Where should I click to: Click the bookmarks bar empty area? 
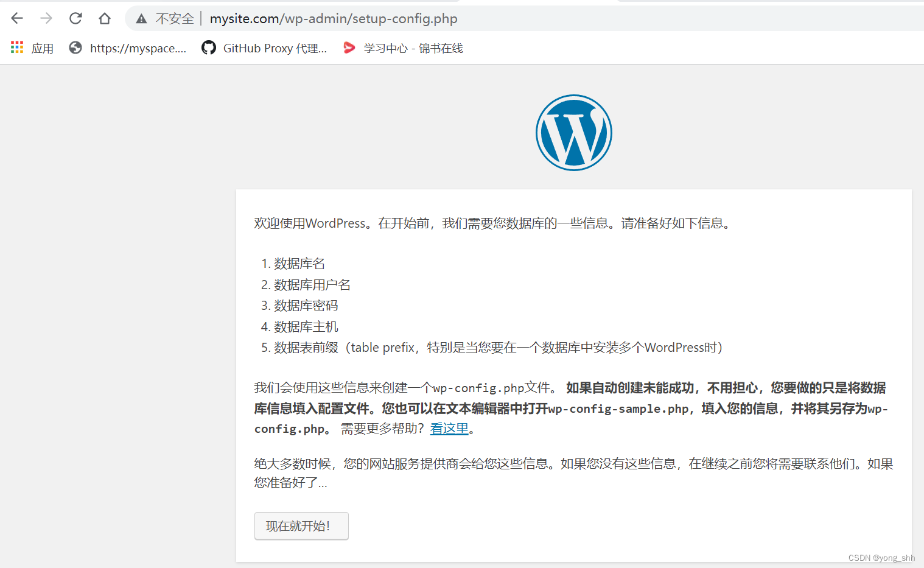tap(670, 47)
